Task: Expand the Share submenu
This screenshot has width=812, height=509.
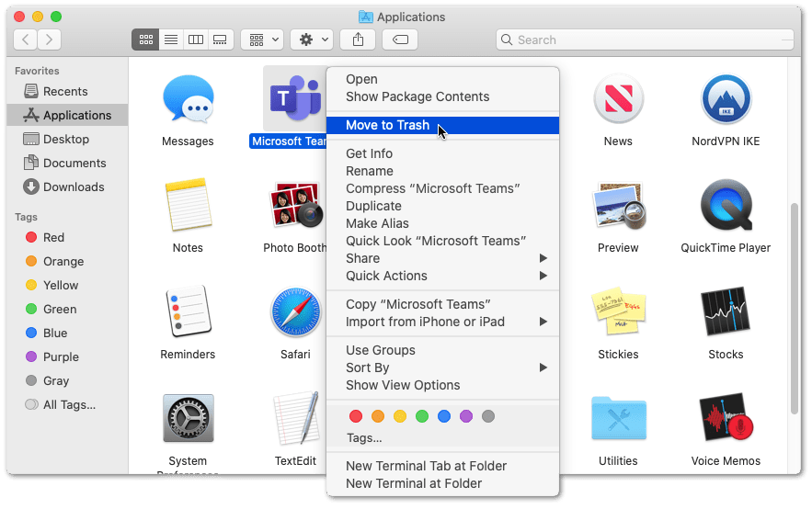Action: tap(442, 258)
